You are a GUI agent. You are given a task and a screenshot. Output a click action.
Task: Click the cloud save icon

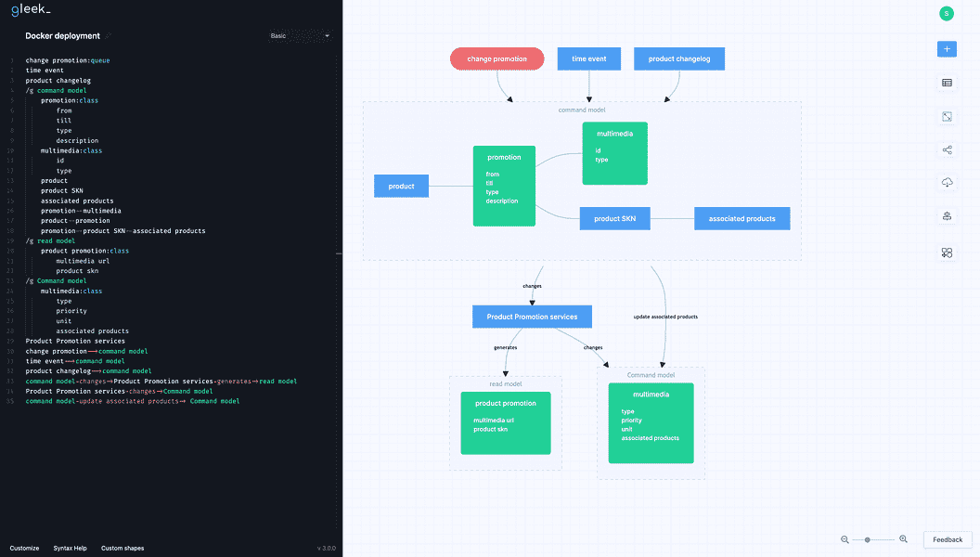pyautogui.click(x=947, y=182)
